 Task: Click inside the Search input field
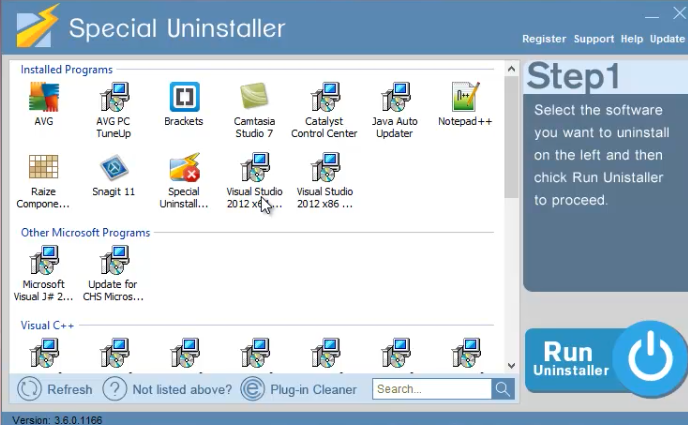[432, 389]
